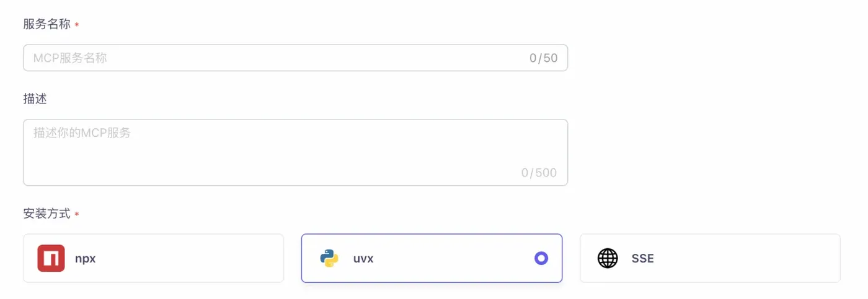Click inside the 描述你的MCP服务 text area
Viewport: 868px width, 299px height.
coord(273,152)
